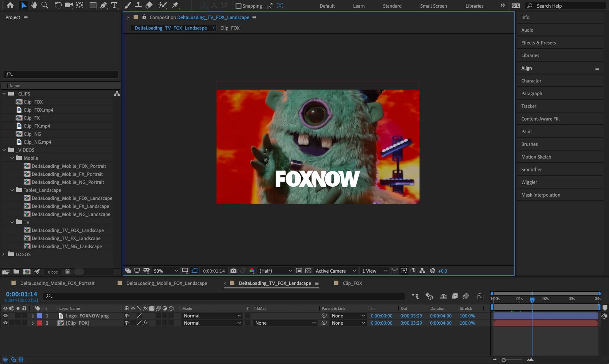This screenshot has height=364, width=609.
Task: Open the Project panel menu
Action: point(26,17)
